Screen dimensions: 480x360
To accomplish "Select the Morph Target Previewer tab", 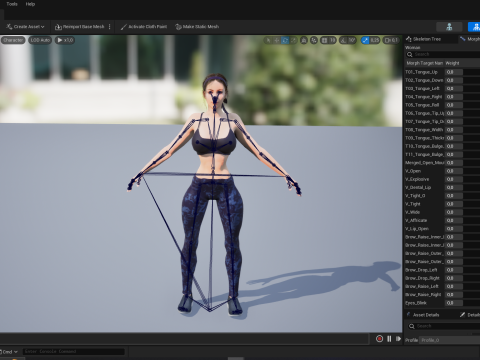I will coord(470,39).
